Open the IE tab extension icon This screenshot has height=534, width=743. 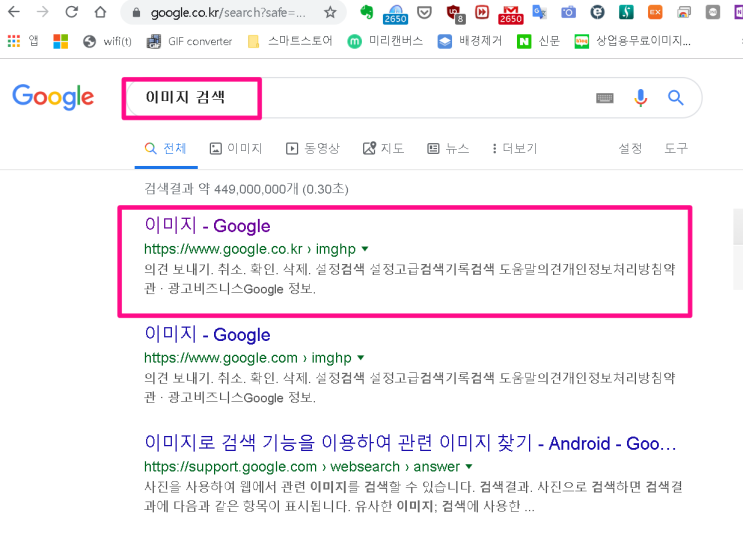597,12
